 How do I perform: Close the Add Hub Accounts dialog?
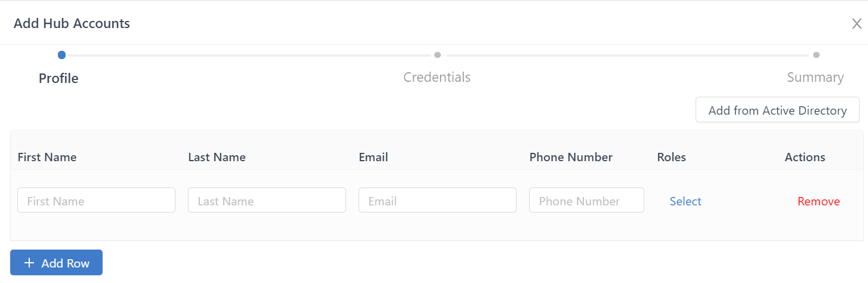pyautogui.click(x=857, y=24)
